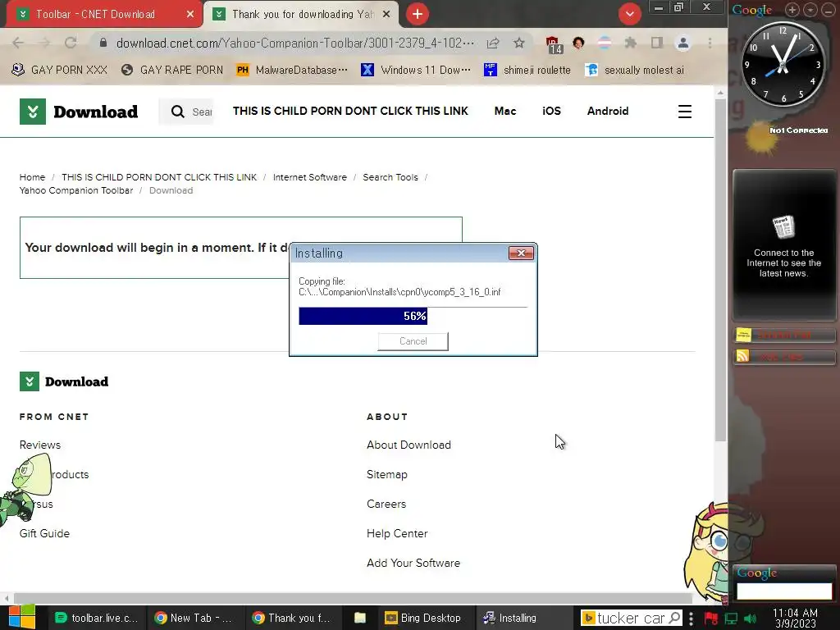Open the CNET hamburger menu
This screenshot has height=630, width=840.
pyautogui.click(x=685, y=112)
